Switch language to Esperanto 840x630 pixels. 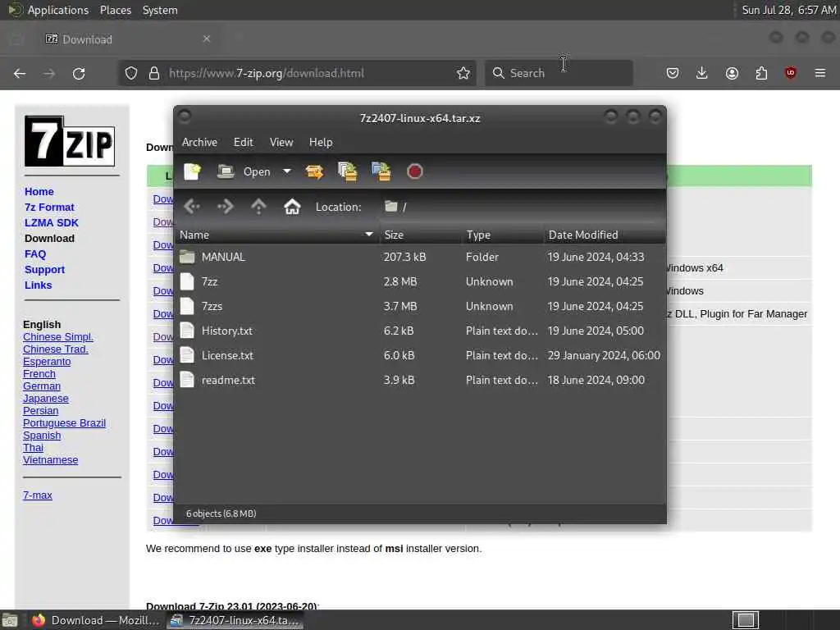[x=47, y=361]
